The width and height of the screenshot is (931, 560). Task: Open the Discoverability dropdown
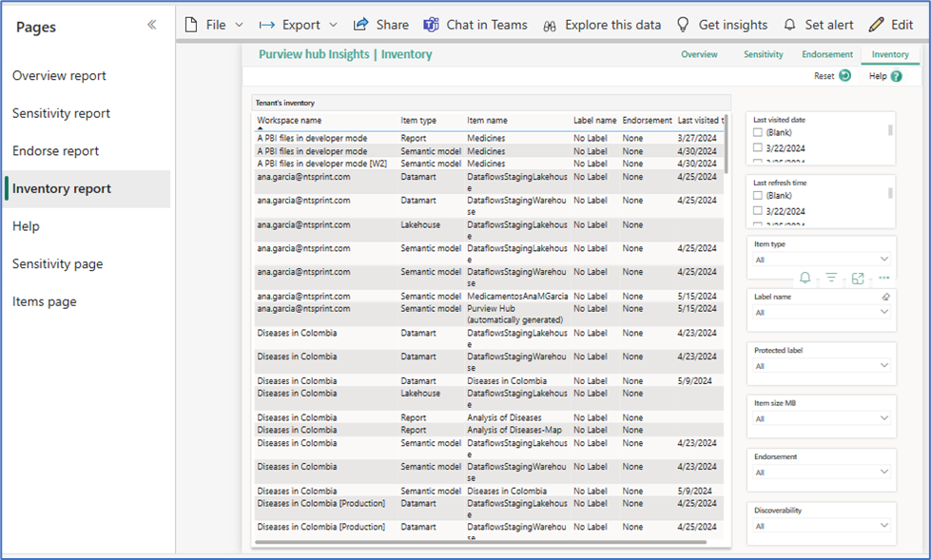tap(822, 526)
